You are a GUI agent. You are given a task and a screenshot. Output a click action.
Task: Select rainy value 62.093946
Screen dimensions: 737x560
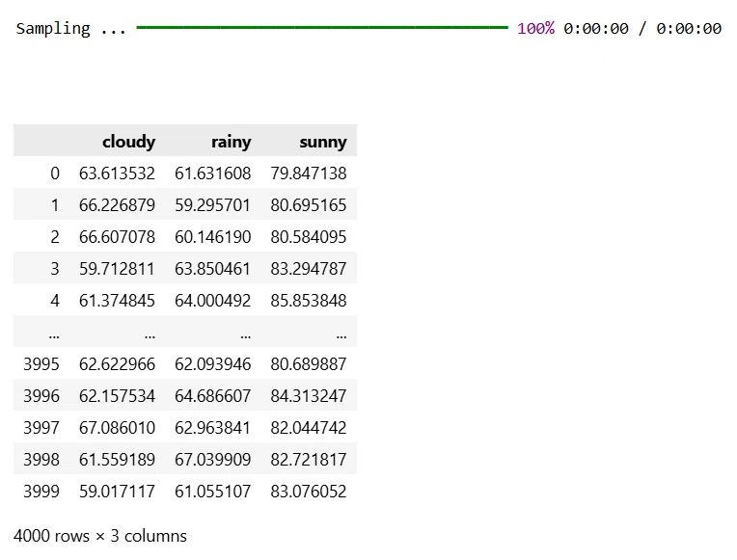213,364
